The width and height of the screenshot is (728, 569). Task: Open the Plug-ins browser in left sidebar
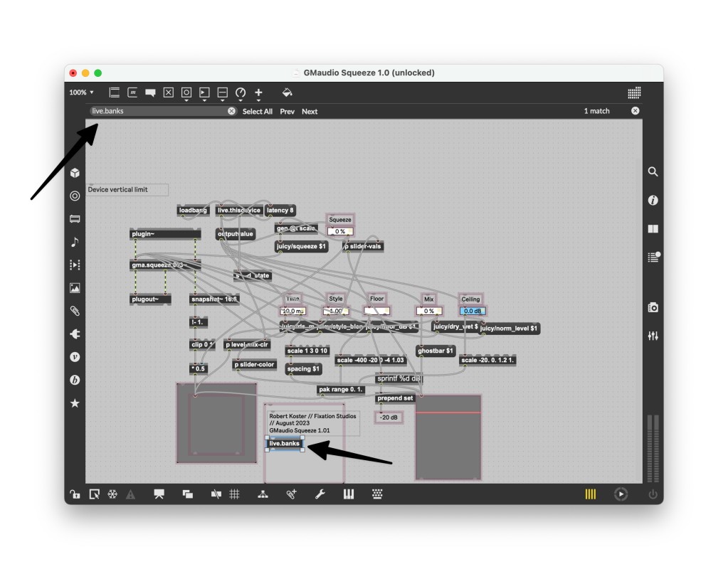pyautogui.click(x=75, y=334)
